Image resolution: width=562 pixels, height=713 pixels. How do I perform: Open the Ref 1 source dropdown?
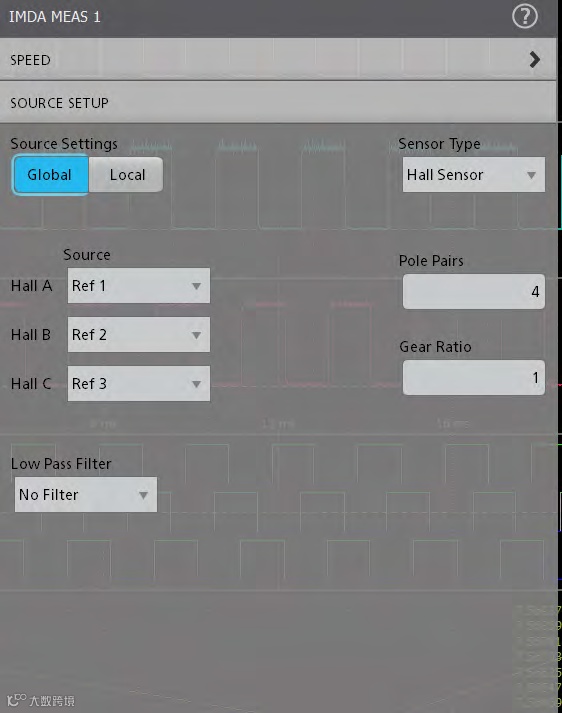click(139, 286)
